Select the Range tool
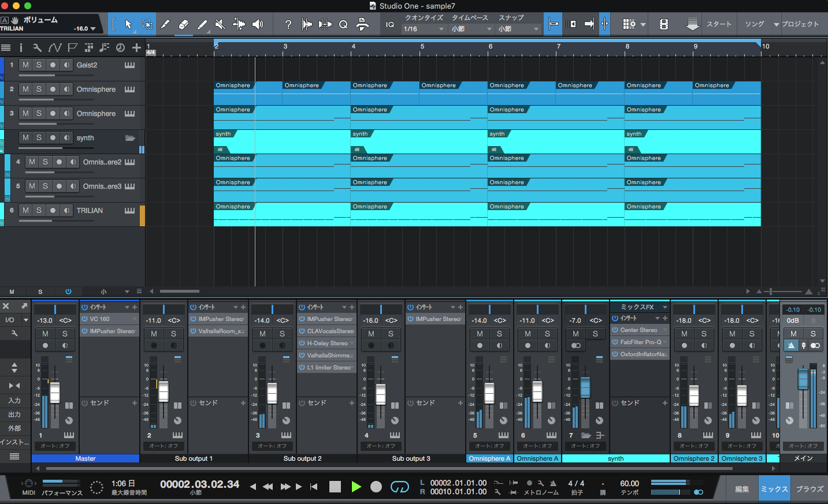Screen dimensions: 828x504 pos(147,24)
